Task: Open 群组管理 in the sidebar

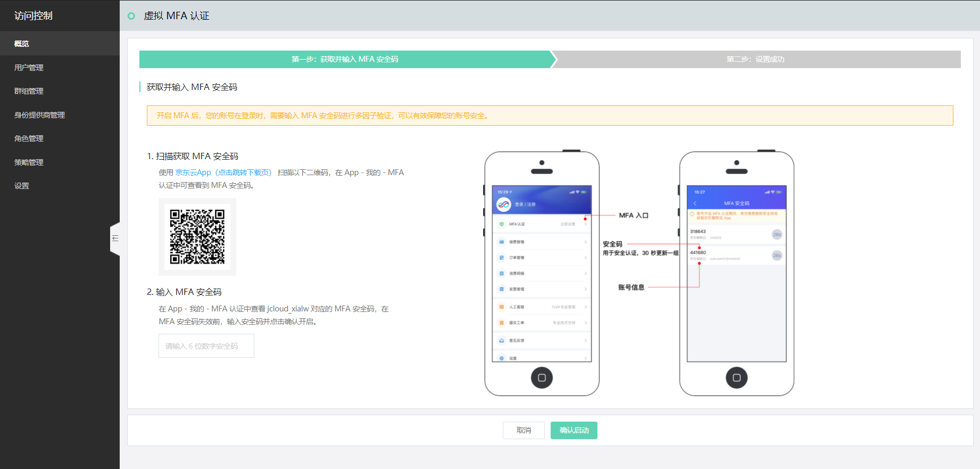Action: pos(60,91)
